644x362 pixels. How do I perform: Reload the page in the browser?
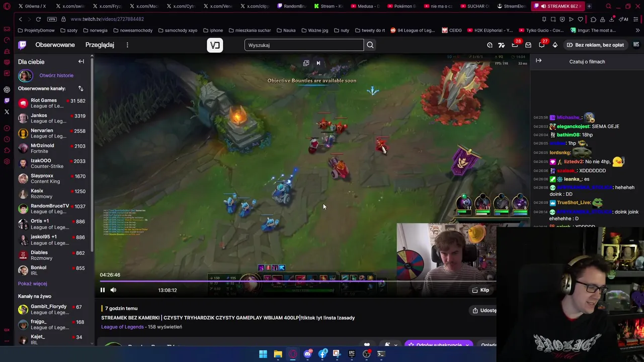tap(38, 19)
